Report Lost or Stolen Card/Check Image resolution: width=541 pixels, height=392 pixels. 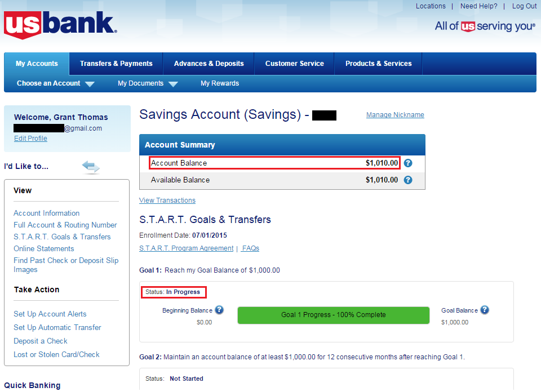(56, 354)
